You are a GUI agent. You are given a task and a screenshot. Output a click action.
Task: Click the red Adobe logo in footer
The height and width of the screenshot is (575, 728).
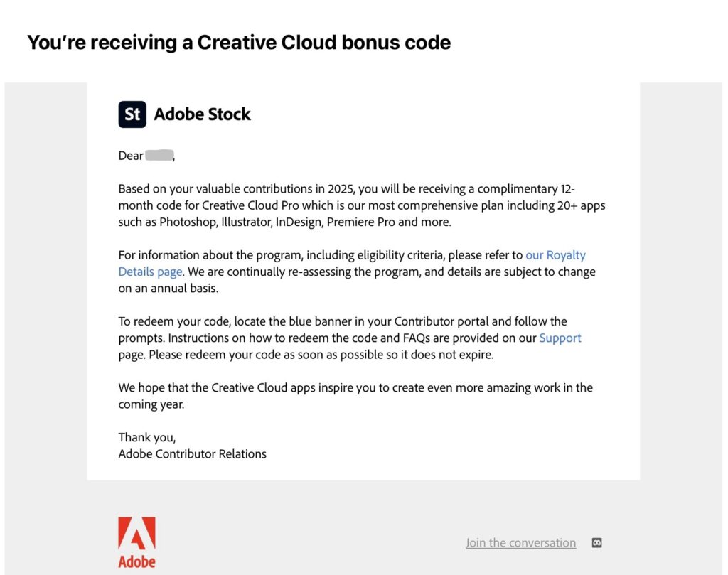(136, 534)
